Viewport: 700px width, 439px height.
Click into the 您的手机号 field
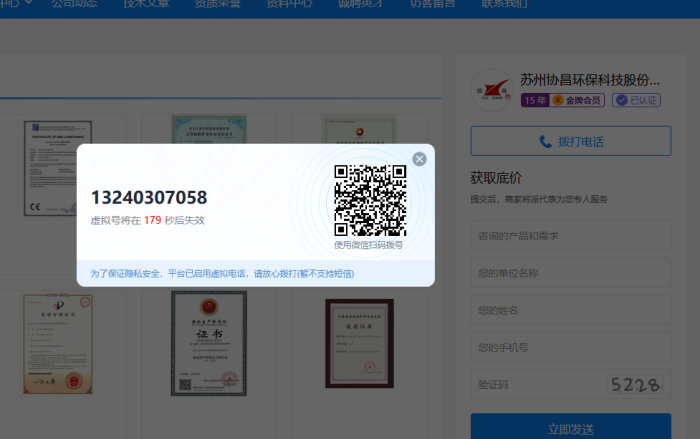tap(570, 347)
